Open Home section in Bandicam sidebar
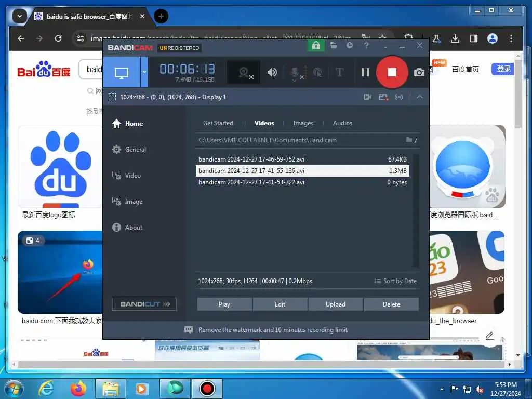Image resolution: width=532 pixels, height=399 pixels. (128, 124)
